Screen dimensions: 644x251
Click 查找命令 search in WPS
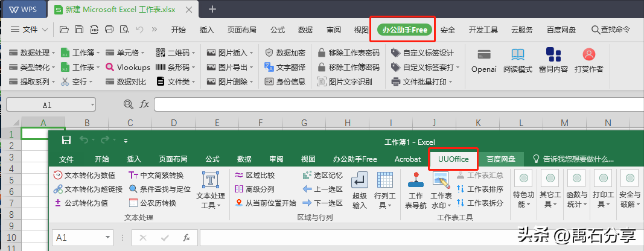[x=610, y=30]
